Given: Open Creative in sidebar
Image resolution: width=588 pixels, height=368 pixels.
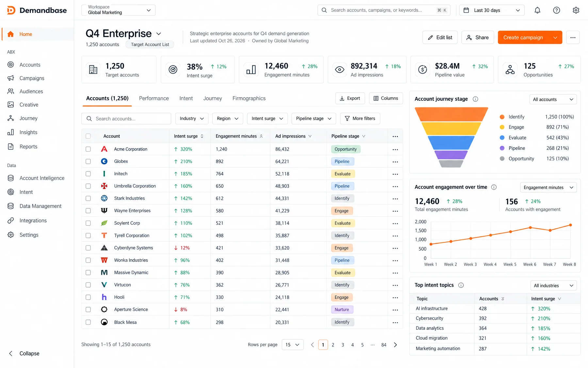Looking at the screenshot, I should (x=29, y=105).
